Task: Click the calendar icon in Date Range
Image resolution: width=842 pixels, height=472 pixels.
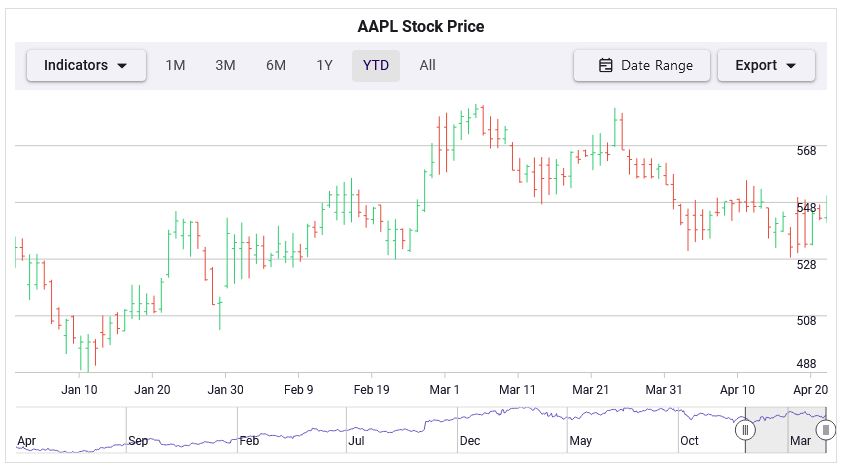Action: (x=605, y=66)
